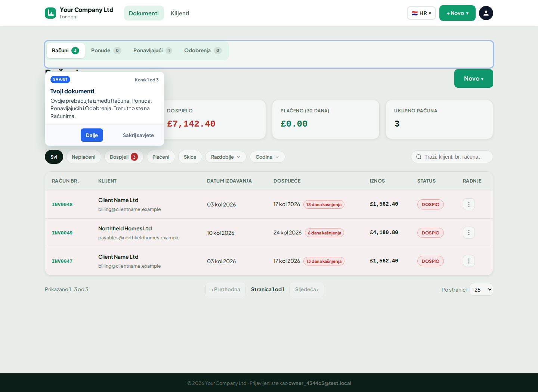Switch to the Računi tab
This screenshot has width=538, height=392.
click(65, 50)
